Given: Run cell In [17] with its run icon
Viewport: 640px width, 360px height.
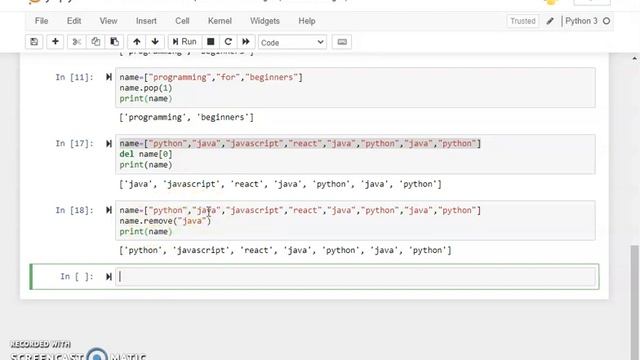Looking at the screenshot, I should point(109,144).
